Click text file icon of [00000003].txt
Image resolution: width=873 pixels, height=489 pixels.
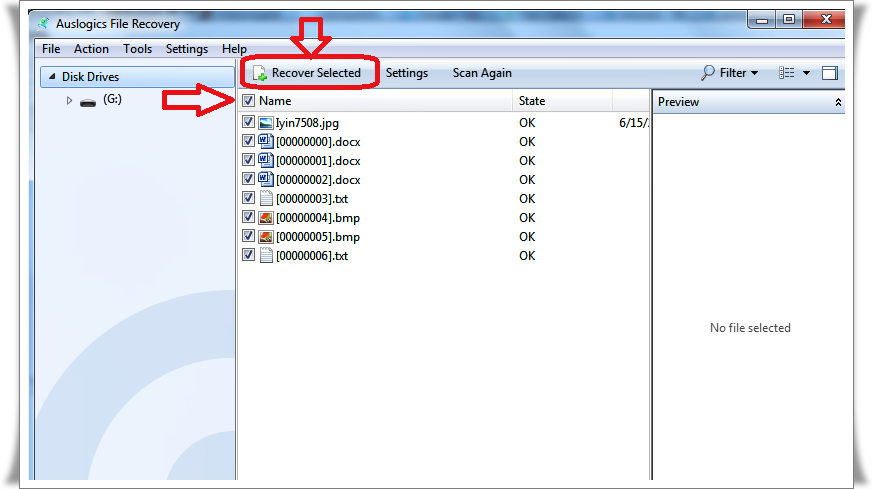(x=266, y=198)
